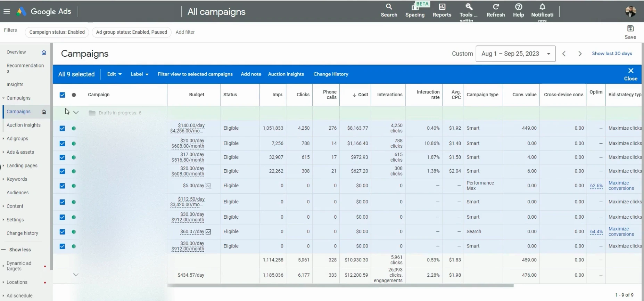Click Add note button
644x301 pixels.
coord(251,74)
